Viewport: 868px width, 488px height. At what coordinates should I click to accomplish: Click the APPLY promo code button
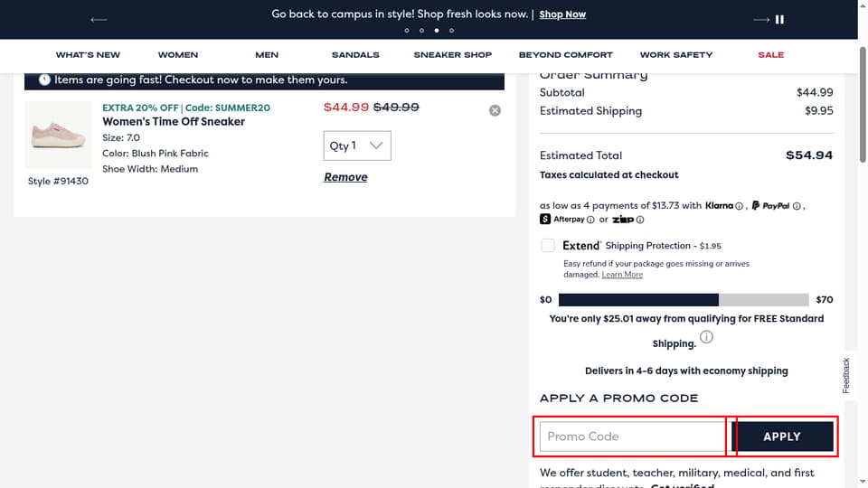coord(782,436)
